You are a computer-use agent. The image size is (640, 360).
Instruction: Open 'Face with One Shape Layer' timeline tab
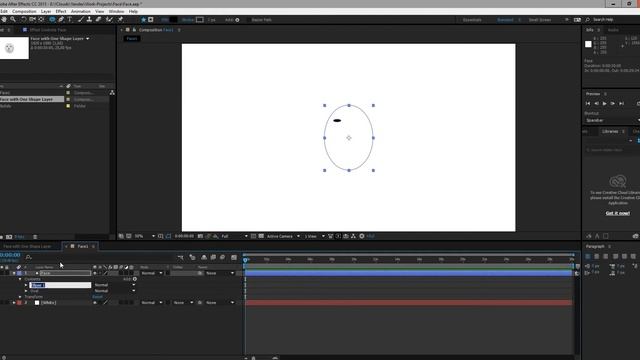click(x=27, y=247)
